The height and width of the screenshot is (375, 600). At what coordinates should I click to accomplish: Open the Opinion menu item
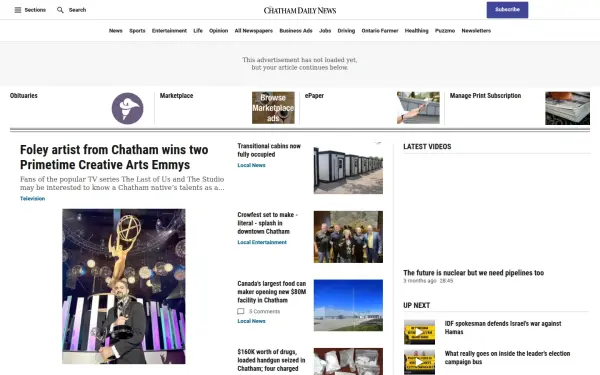(x=218, y=31)
